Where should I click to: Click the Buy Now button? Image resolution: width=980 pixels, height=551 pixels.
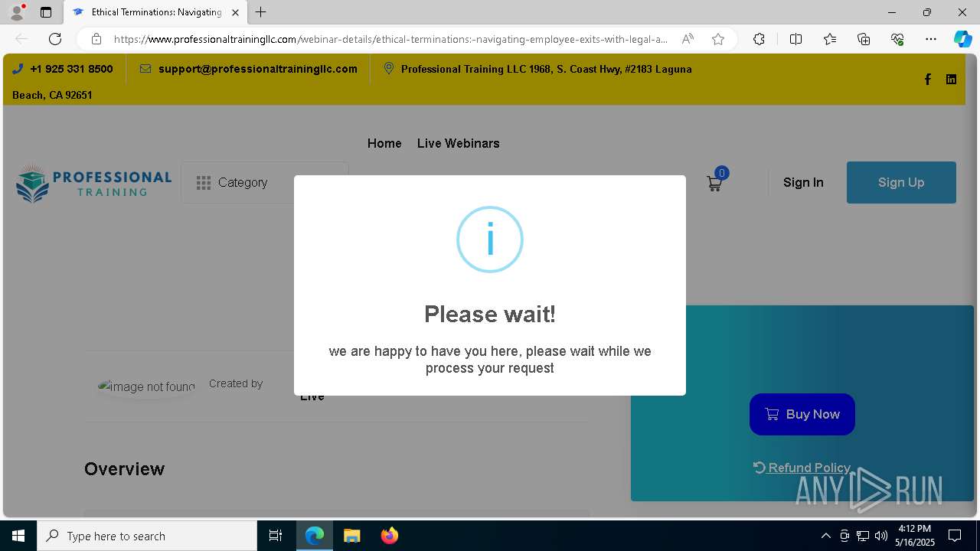pos(802,414)
